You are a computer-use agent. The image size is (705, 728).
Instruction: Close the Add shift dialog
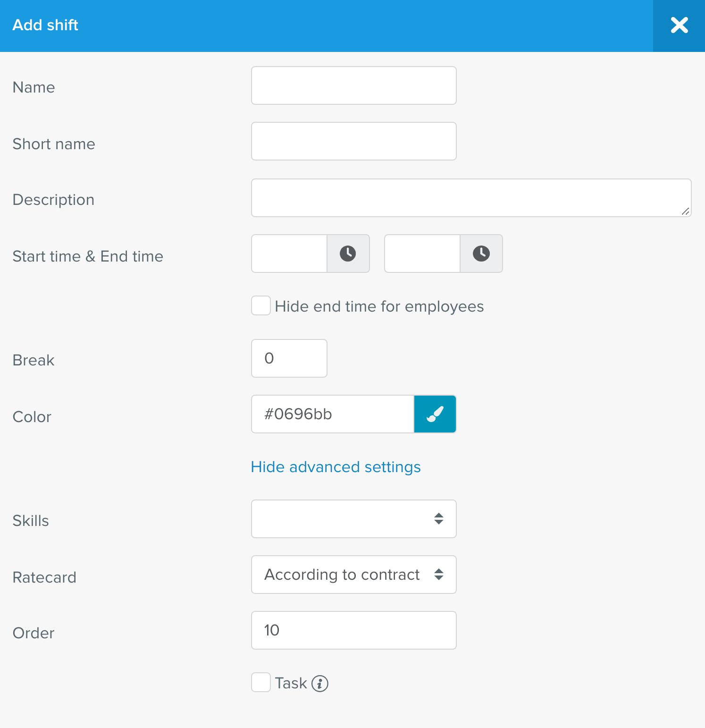pos(679,25)
